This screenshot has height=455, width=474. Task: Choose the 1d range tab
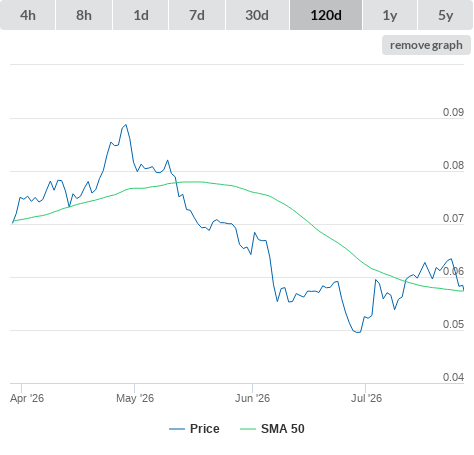click(141, 15)
